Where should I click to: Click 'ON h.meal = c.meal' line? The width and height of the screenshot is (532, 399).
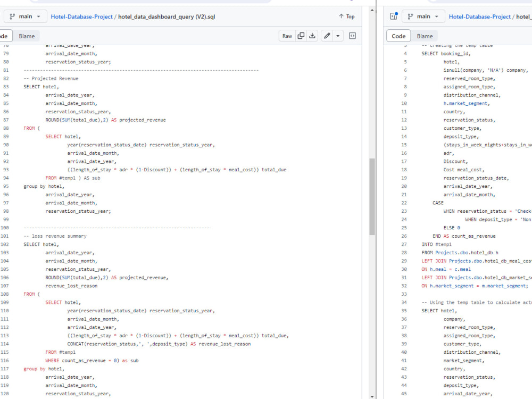point(446,269)
